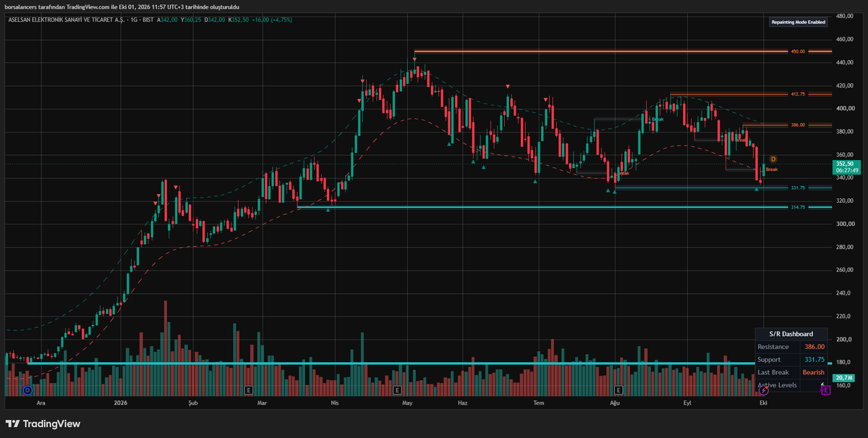Click the cyan 314.75 support line
Screen dimensions: 868x438
pos(542,207)
